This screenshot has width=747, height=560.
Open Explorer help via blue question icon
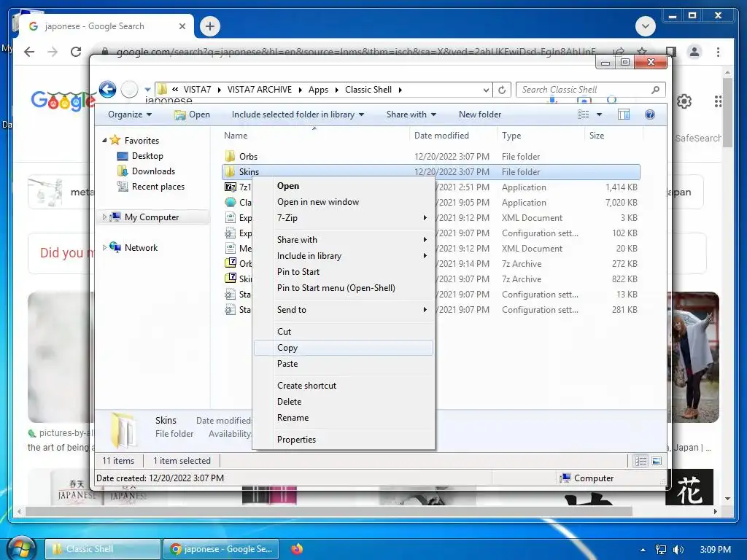point(649,114)
